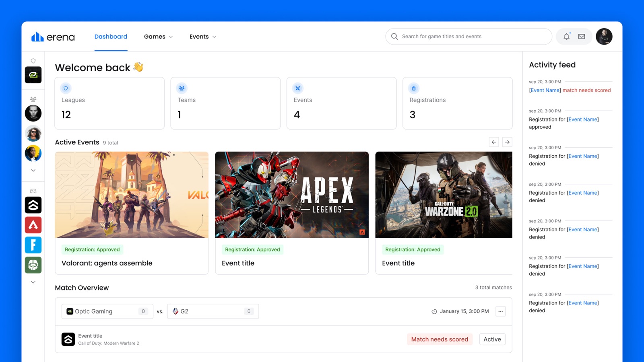The height and width of the screenshot is (362, 644).
Task: Open the Apex Legends red game icon
Action: 33,225
